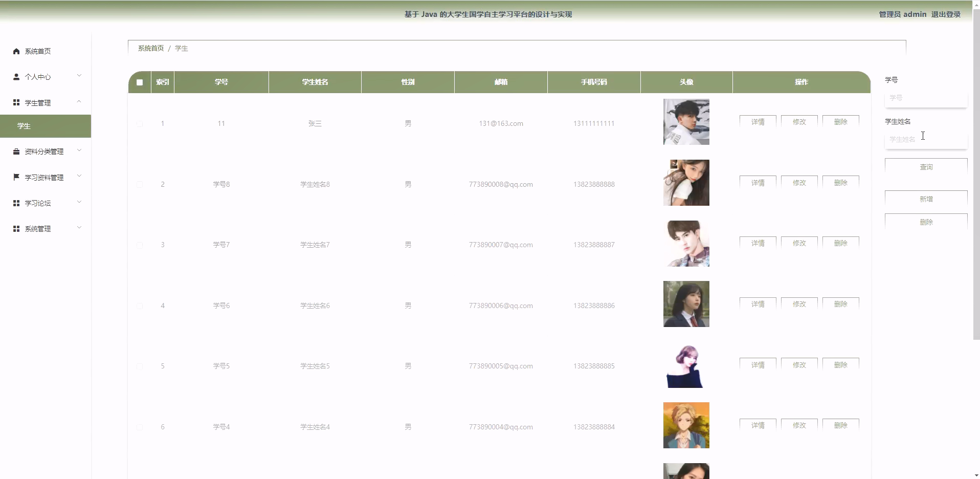Expand the 学习论坛 chevron

(x=79, y=202)
